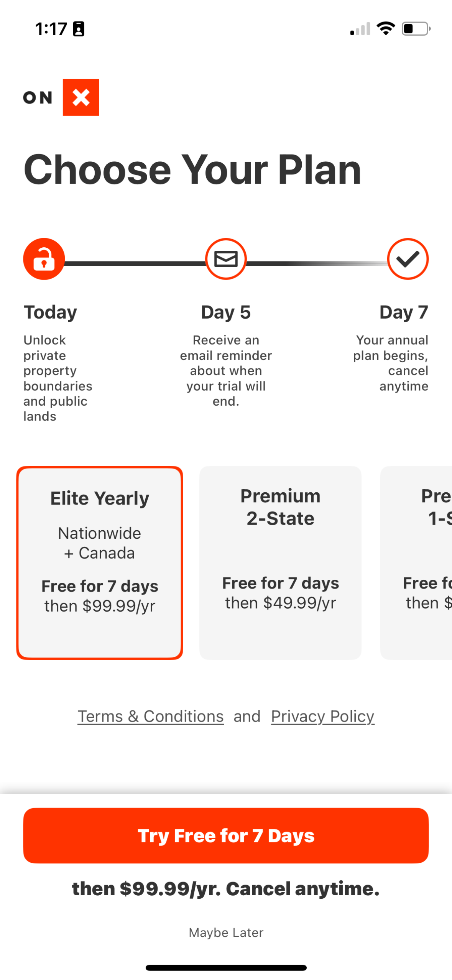This screenshot has height=980, width=452.
Task: Tap the home indicator bar
Action: tap(226, 967)
